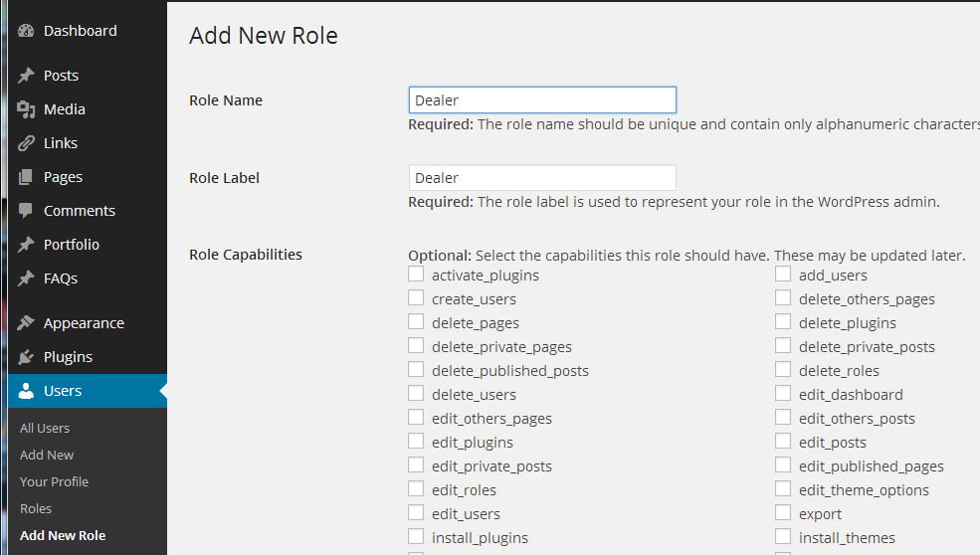Image resolution: width=980 pixels, height=555 pixels.
Task: Open the FAQs menu item
Action: 60,278
